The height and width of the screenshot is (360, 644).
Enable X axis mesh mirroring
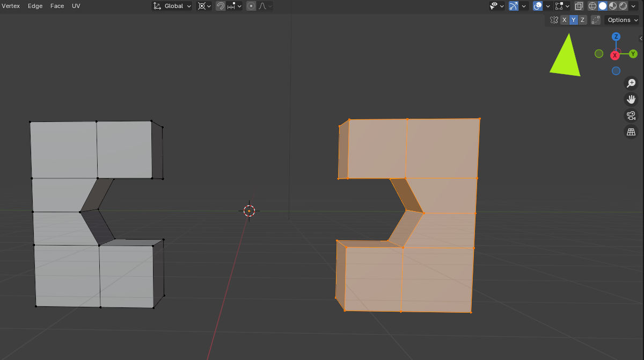point(564,20)
